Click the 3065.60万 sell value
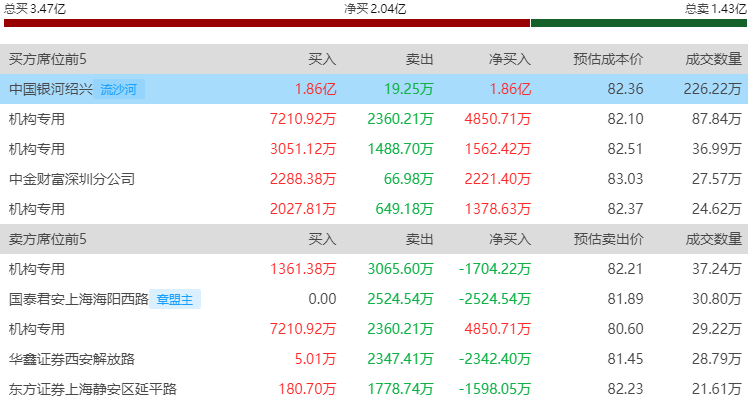 pyautogui.click(x=400, y=269)
